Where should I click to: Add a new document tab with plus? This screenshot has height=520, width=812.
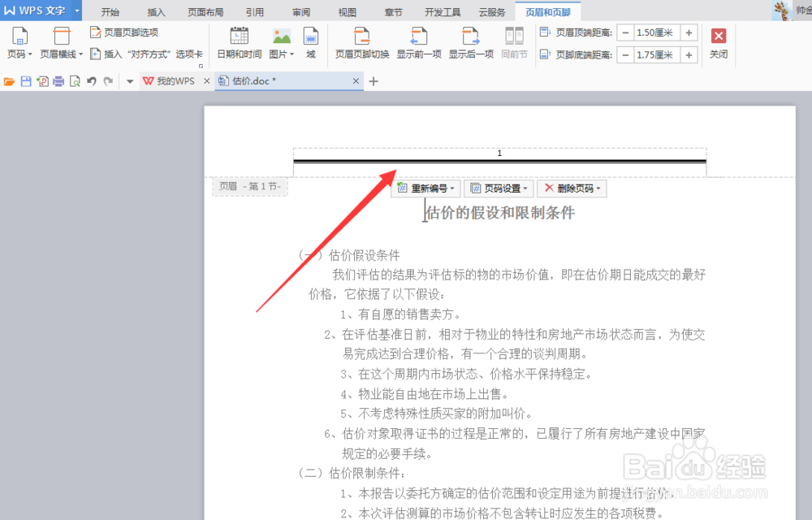coord(374,81)
